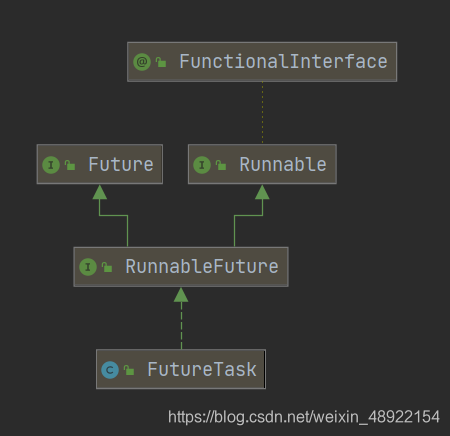Click the interface icon on RunnableFuture node
The width and height of the screenshot is (450, 436).
click(88, 267)
